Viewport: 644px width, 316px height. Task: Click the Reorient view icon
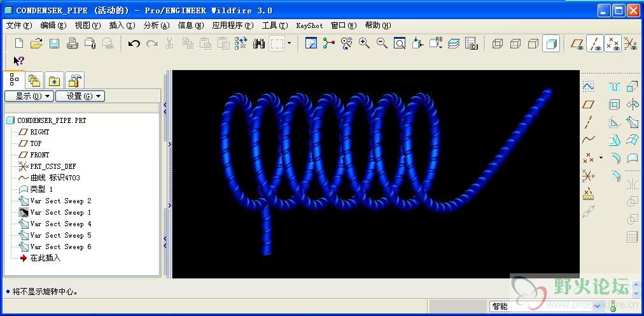point(417,43)
